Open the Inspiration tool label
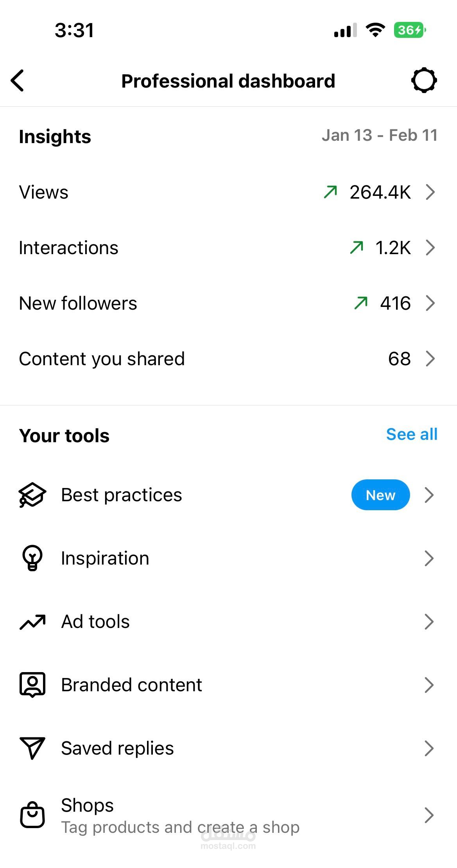This screenshot has height=868, width=457. [x=105, y=558]
